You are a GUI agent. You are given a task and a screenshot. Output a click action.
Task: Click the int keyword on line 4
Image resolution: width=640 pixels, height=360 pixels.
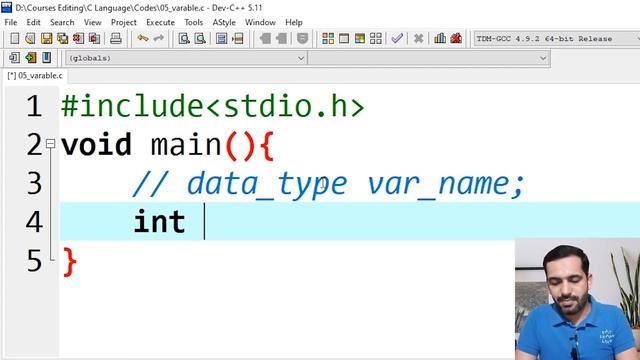click(160, 222)
